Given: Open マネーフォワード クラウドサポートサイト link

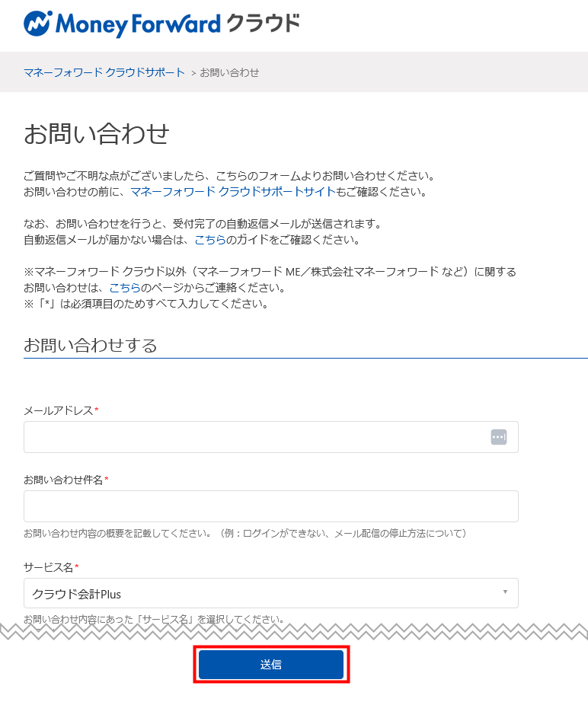Looking at the screenshot, I should (233, 192).
